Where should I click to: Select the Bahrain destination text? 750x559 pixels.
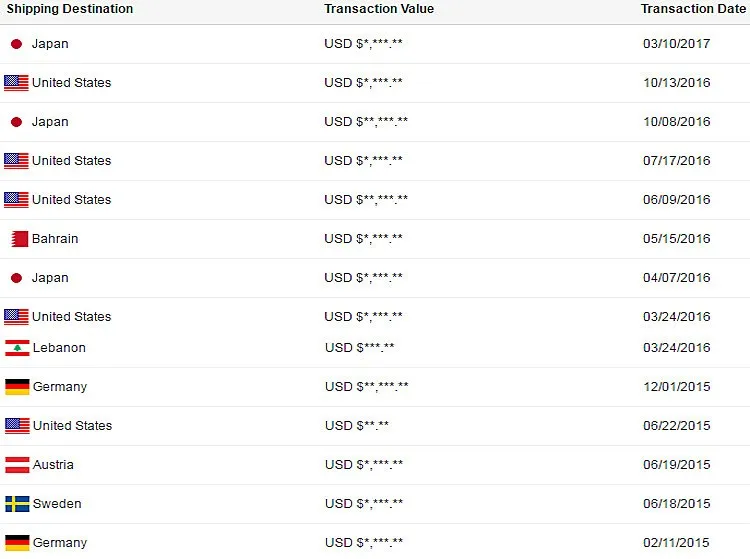click(55, 239)
